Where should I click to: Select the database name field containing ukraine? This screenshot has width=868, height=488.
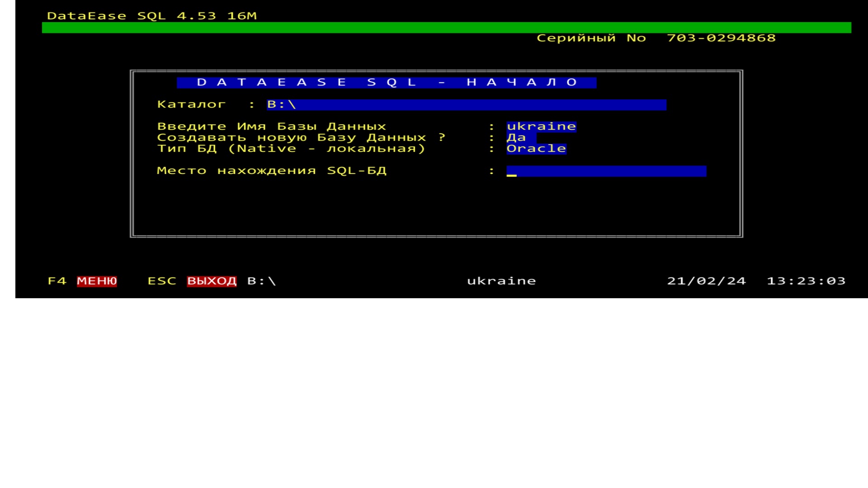pyautogui.click(x=542, y=127)
